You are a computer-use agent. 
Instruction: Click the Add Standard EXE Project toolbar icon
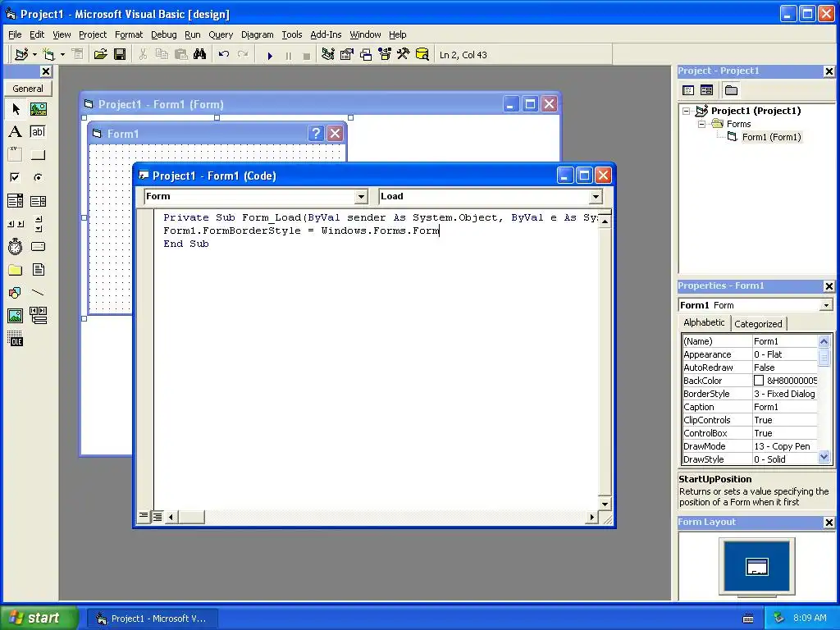[22, 55]
